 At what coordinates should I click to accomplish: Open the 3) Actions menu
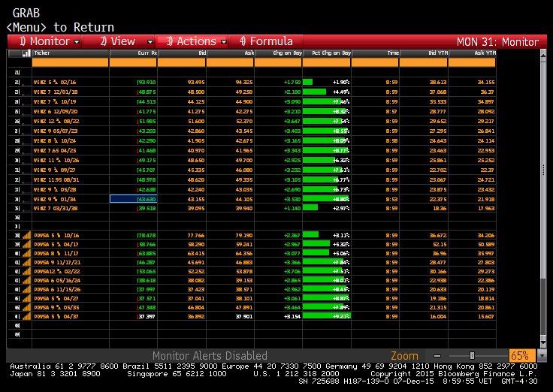coord(192,41)
